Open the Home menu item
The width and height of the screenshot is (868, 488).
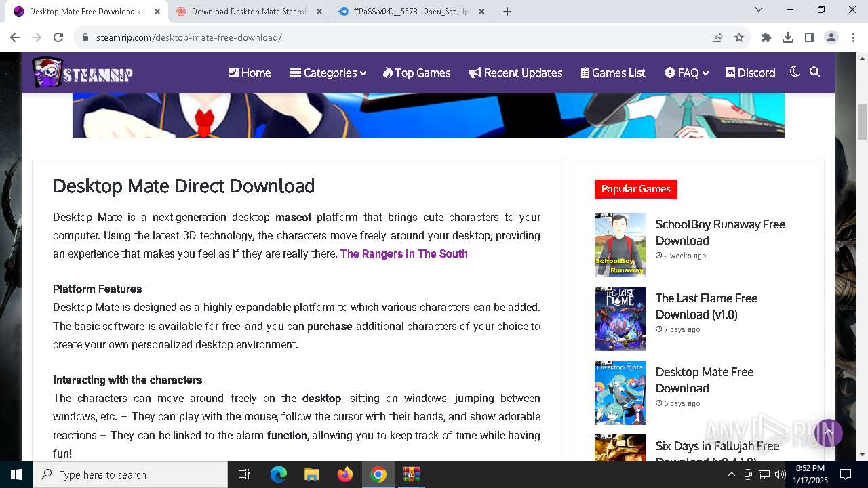click(250, 73)
